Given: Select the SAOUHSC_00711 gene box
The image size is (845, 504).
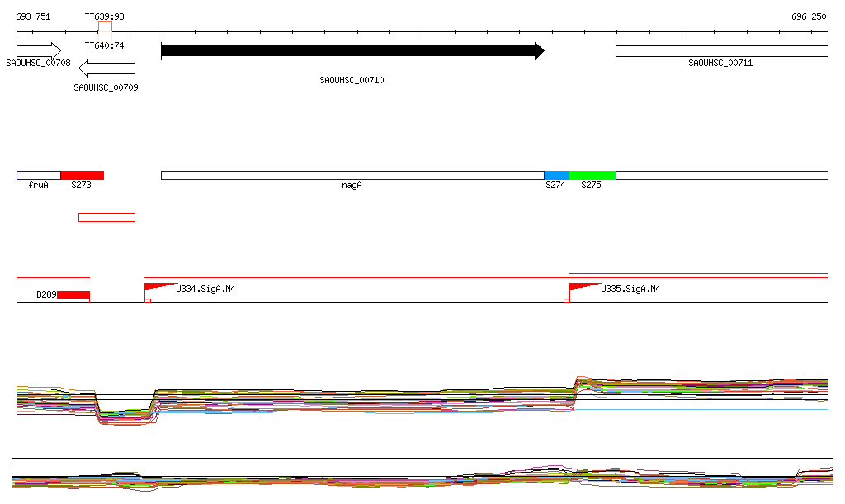Looking at the screenshot, I should (721, 51).
